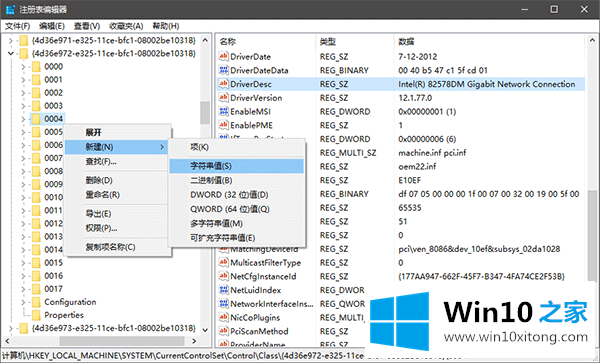The image size is (600, 363).
Task: Choose 可扩充字符串值(E) in the submenu
Action: (236, 238)
